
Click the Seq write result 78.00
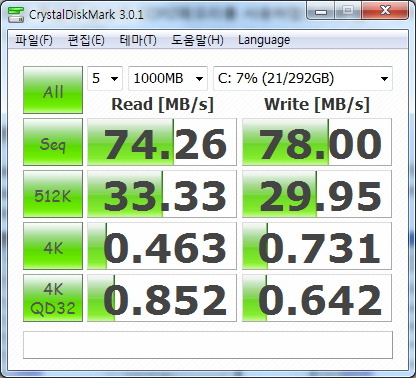click(317, 142)
